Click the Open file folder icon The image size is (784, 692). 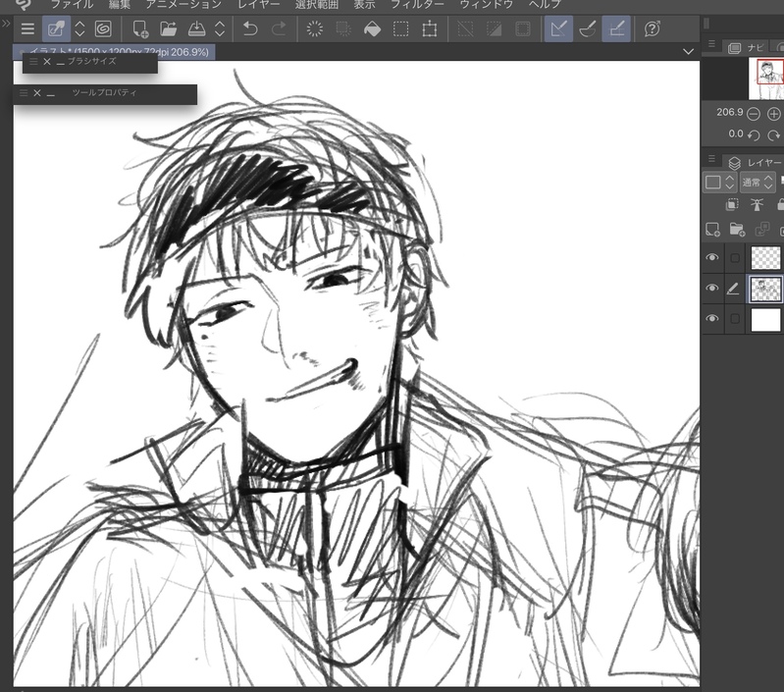coord(169,29)
